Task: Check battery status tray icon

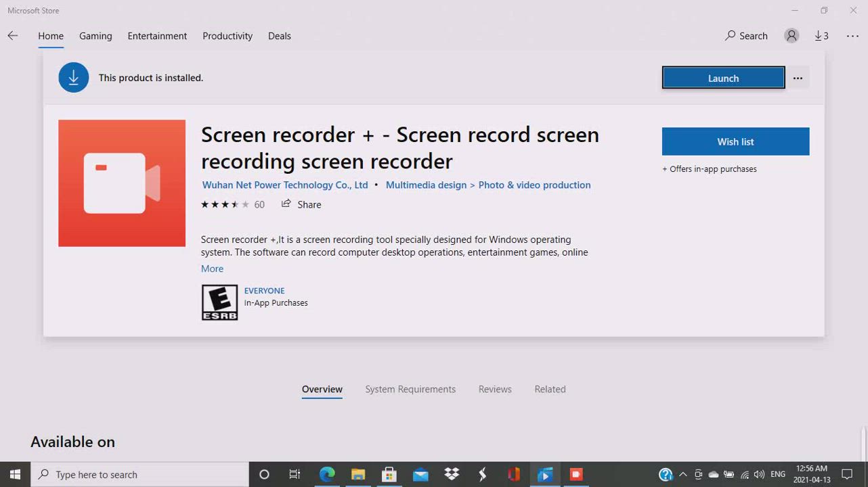Action: (x=729, y=474)
